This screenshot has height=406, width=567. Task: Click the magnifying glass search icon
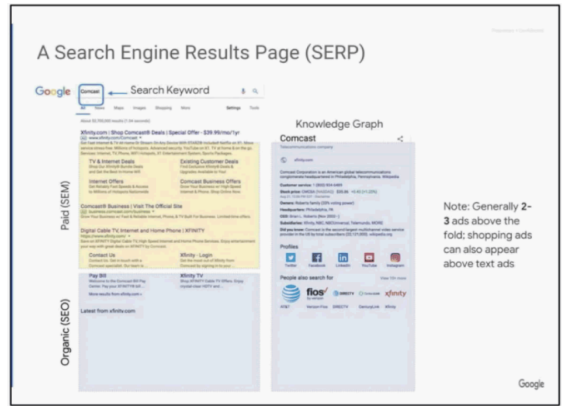point(255,91)
